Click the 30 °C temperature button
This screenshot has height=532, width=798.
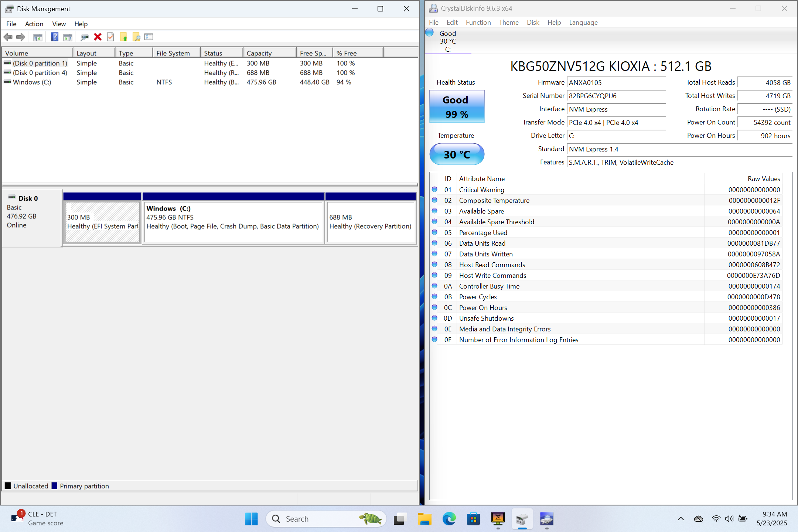[x=457, y=154]
